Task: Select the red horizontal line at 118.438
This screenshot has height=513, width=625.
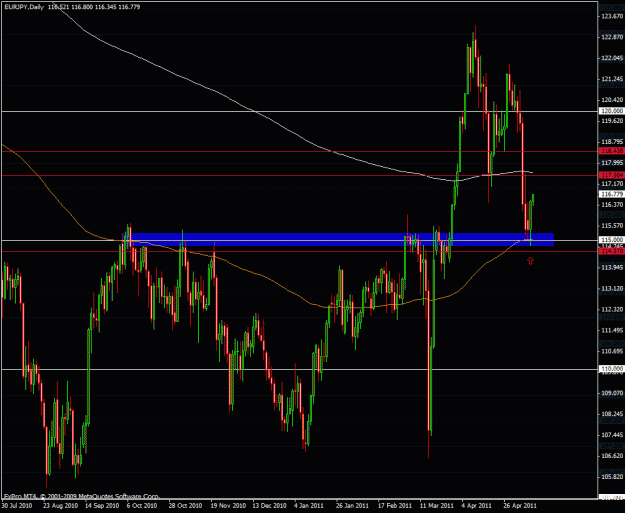Action: [299, 151]
